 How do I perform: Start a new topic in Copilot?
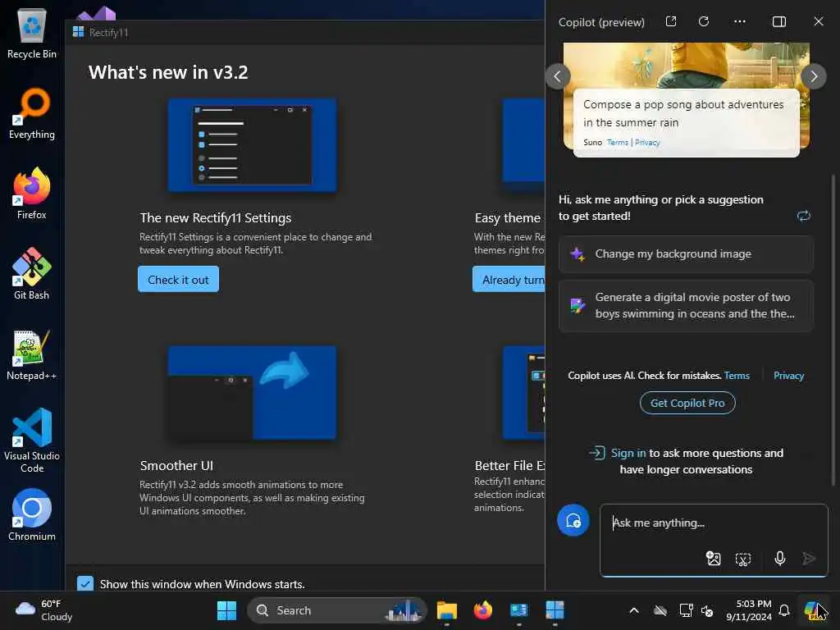573,520
